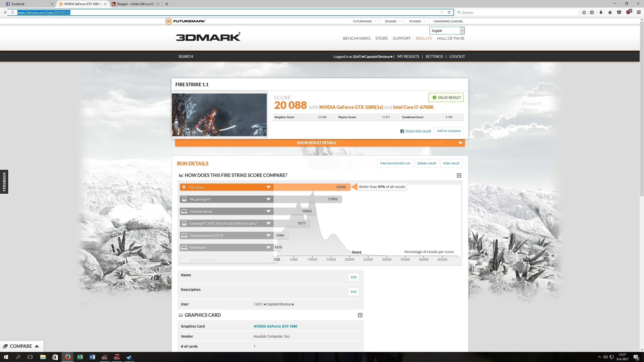This screenshot has height=362, width=644.
Task: Toggle the Compare panel at the bottom left
Action: pyautogui.click(x=21, y=346)
